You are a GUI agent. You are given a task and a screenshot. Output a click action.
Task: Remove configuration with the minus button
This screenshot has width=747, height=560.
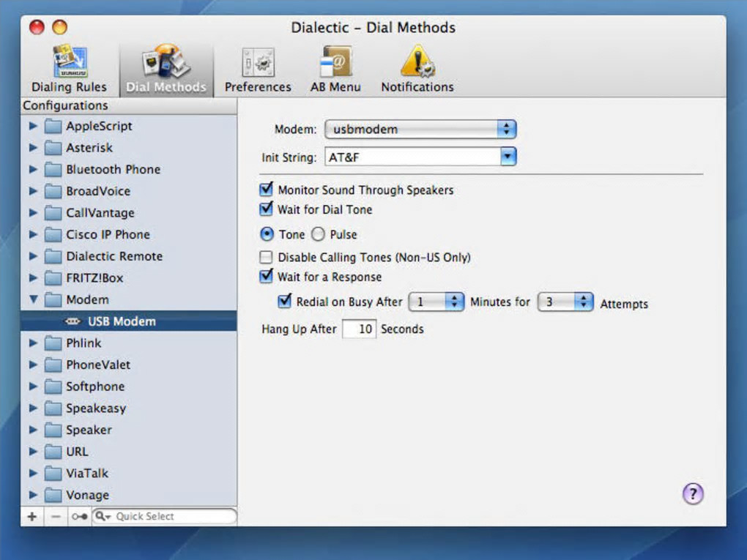[56, 516]
